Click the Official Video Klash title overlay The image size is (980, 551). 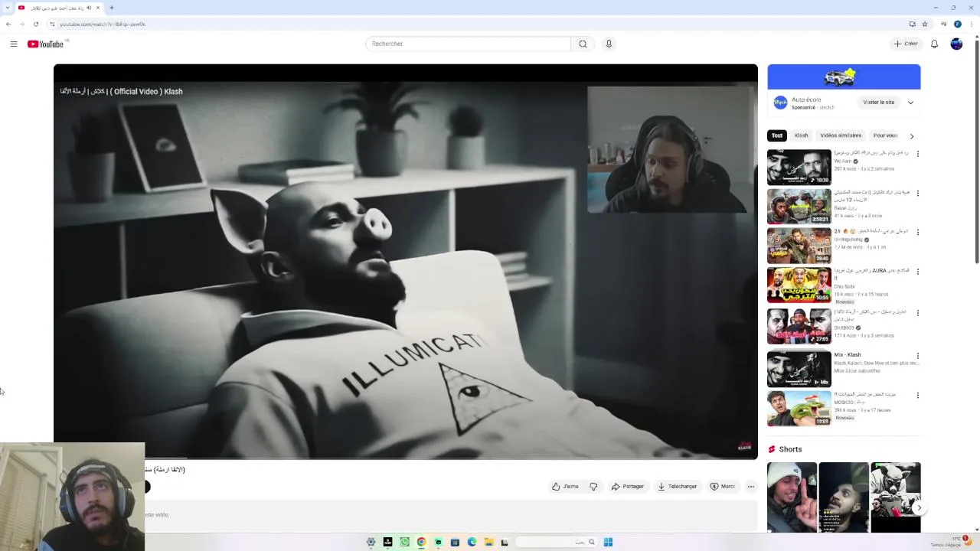tap(122, 91)
